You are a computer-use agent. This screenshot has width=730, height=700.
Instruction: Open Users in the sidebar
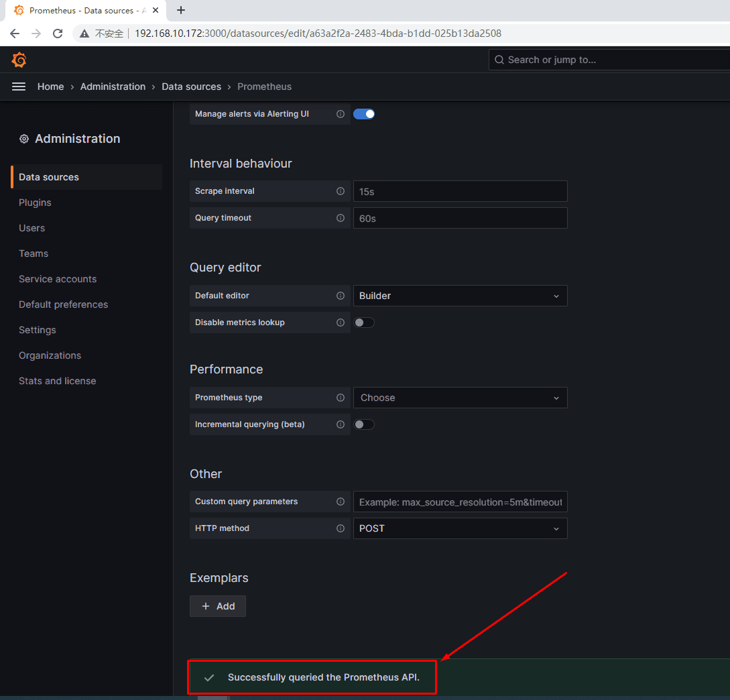click(x=32, y=228)
